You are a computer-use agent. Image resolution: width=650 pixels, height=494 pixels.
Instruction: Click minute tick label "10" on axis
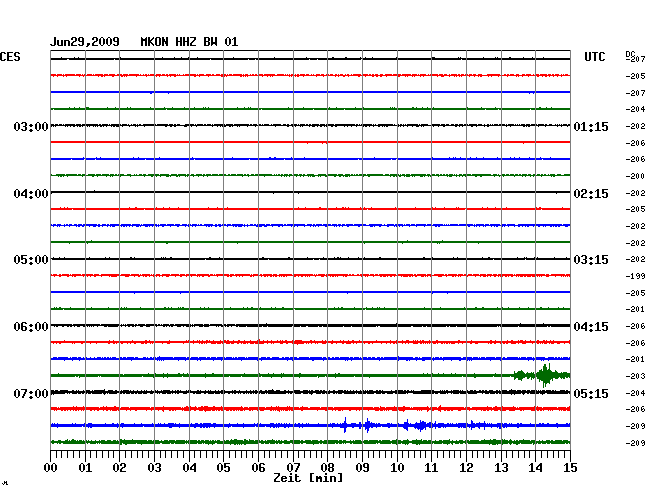397,468
